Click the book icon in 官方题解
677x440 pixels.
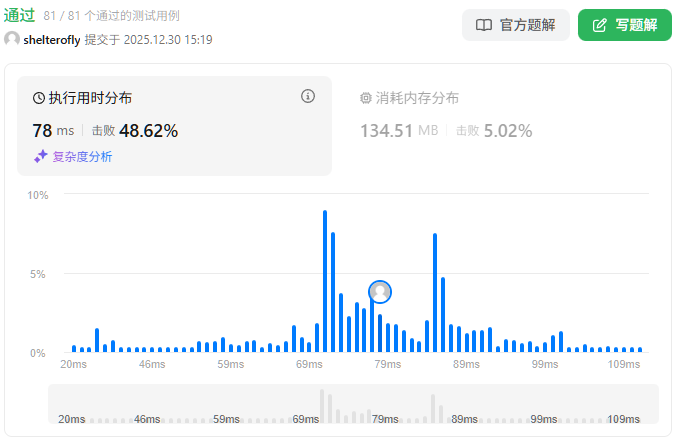point(484,25)
